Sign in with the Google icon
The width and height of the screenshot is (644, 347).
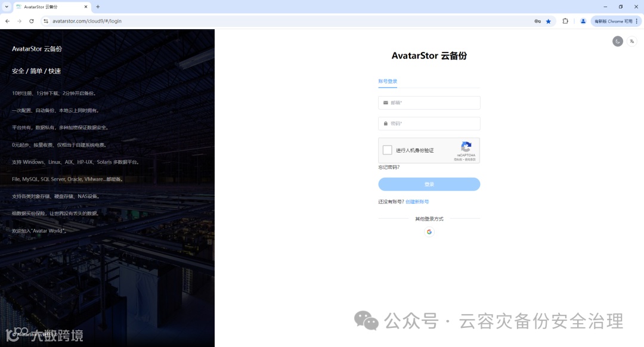429,232
